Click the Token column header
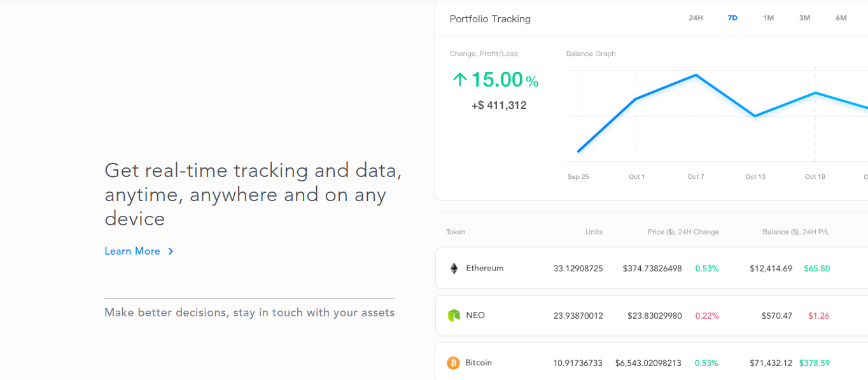The width and height of the screenshot is (868, 380). click(x=456, y=232)
